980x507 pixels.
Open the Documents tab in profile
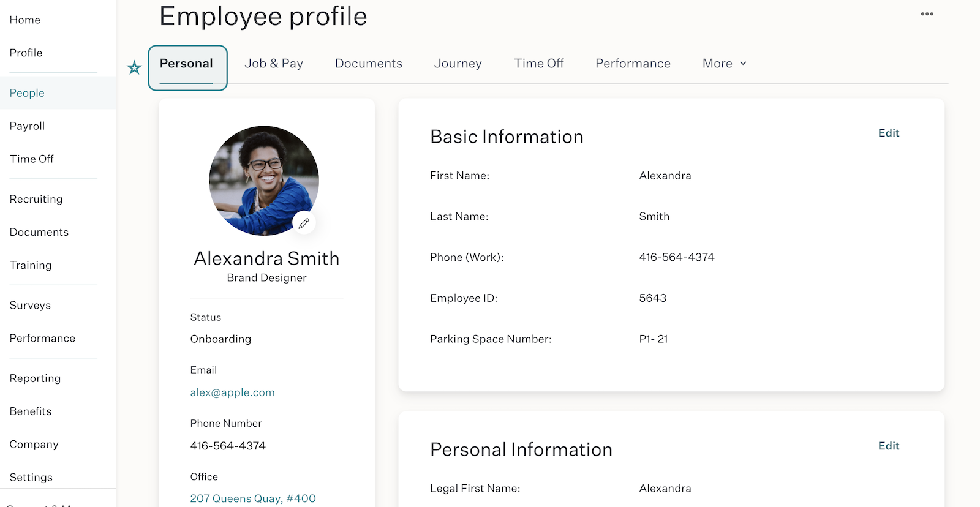[x=369, y=64]
